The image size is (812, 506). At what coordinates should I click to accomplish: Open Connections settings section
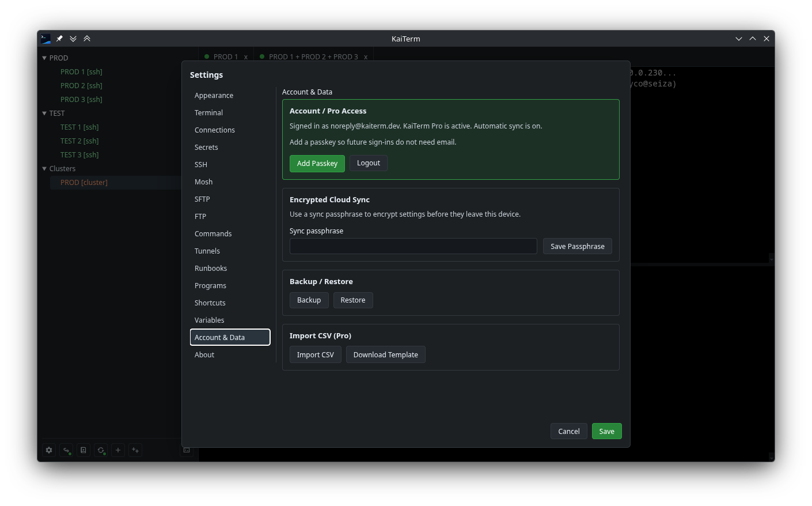tap(230, 130)
